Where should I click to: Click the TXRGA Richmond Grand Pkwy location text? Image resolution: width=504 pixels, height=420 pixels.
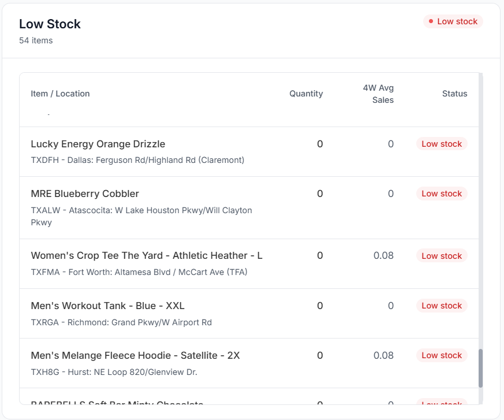pyautogui.click(x=121, y=322)
